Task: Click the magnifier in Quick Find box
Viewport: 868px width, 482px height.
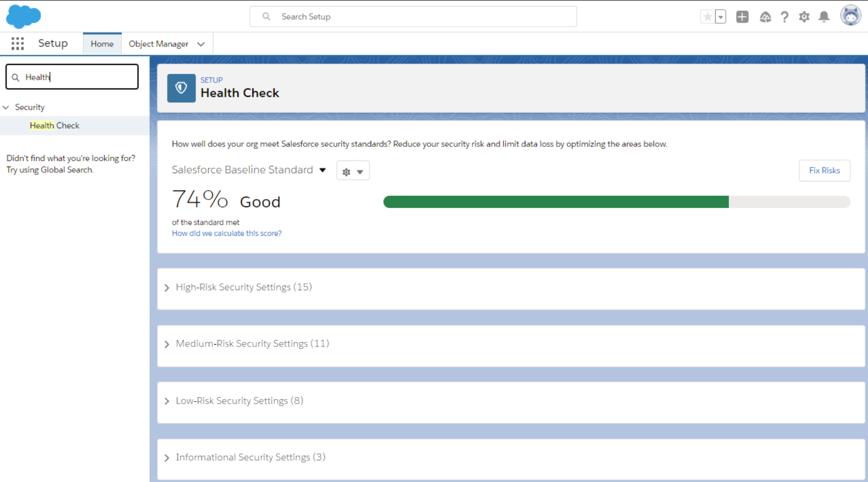Action: (16, 78)
